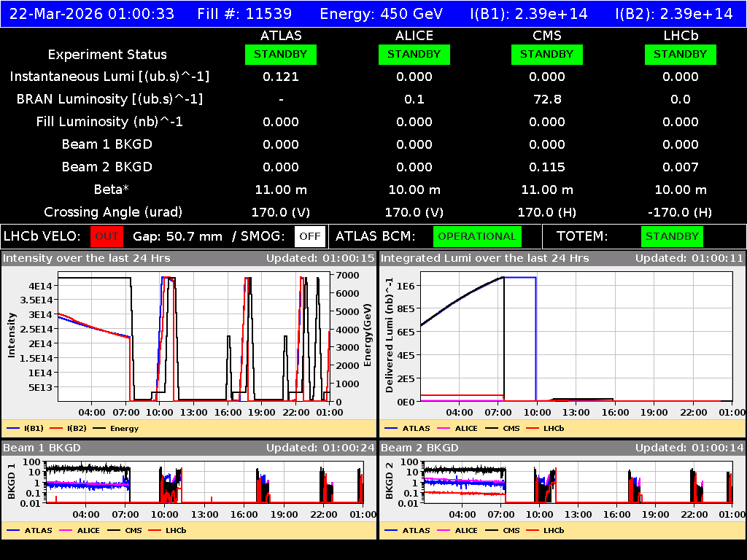This screenshot has height=560, width=747.
Task: Click the LHCb STANDBY status indicator
Action: tap(680, 54)
